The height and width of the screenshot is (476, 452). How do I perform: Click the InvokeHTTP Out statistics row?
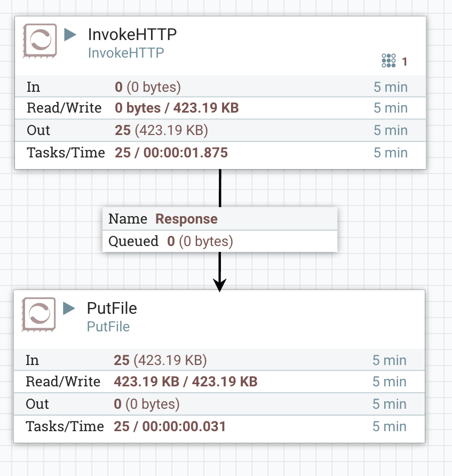point(220,131)
